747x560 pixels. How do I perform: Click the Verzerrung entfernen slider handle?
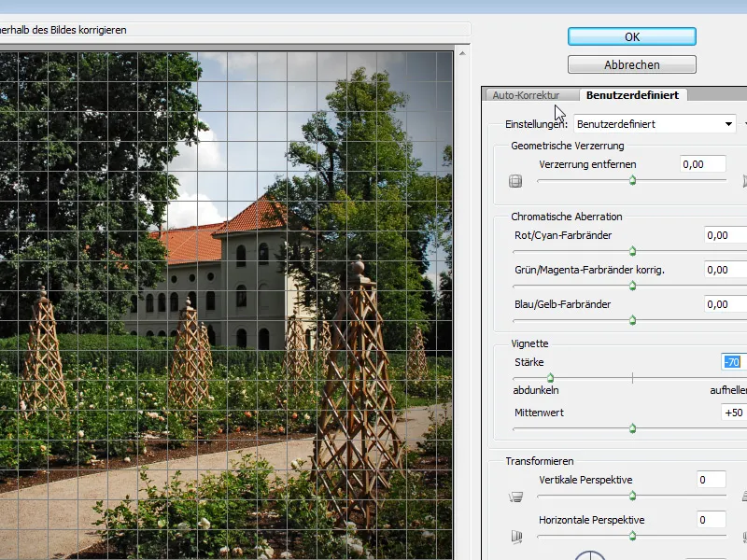pyautogui.click(x=633, y=180)
